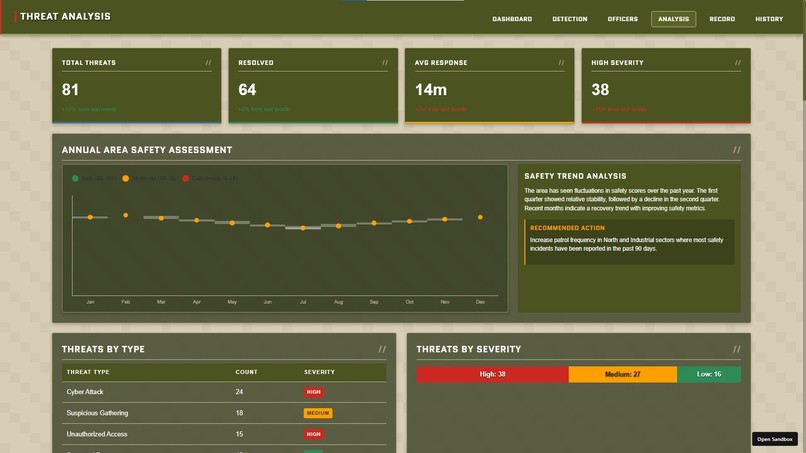Select the Sep data point on chart

pos(374,223)
